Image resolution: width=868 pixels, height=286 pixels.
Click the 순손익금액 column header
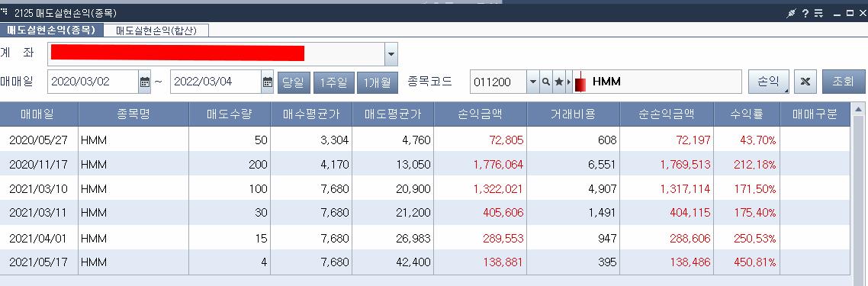tap(667, 114)
